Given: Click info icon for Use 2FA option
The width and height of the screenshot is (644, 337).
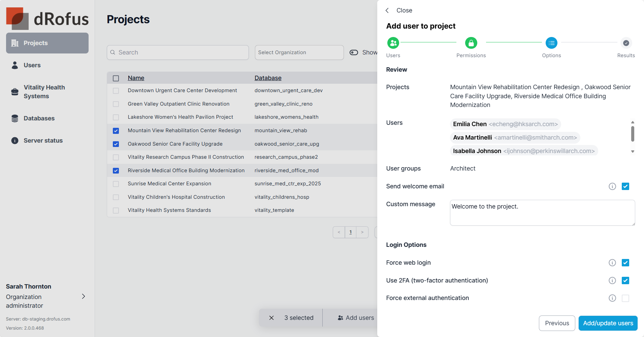Looking at the screenshot, I should point(612,280).
